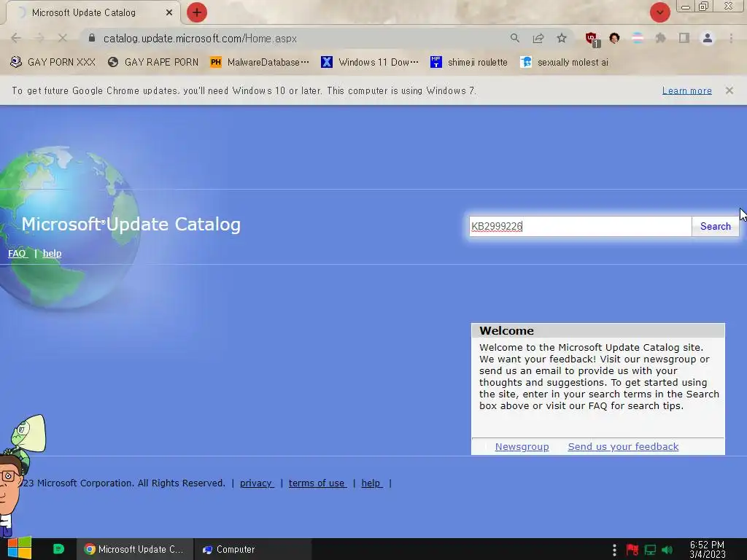Open the round avatar extension icon

tap(614, 38)
